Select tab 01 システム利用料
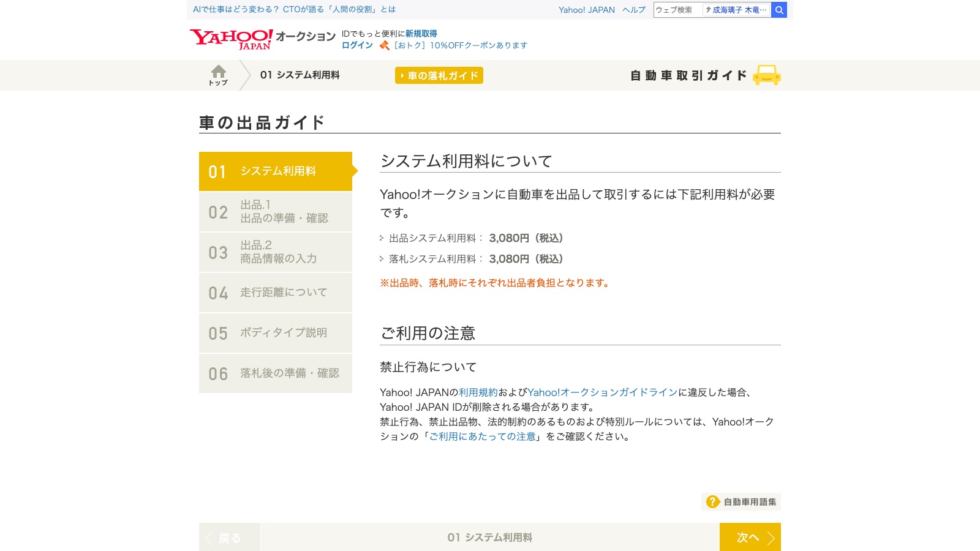Viewport: 980px width, 551px height. 276,171
